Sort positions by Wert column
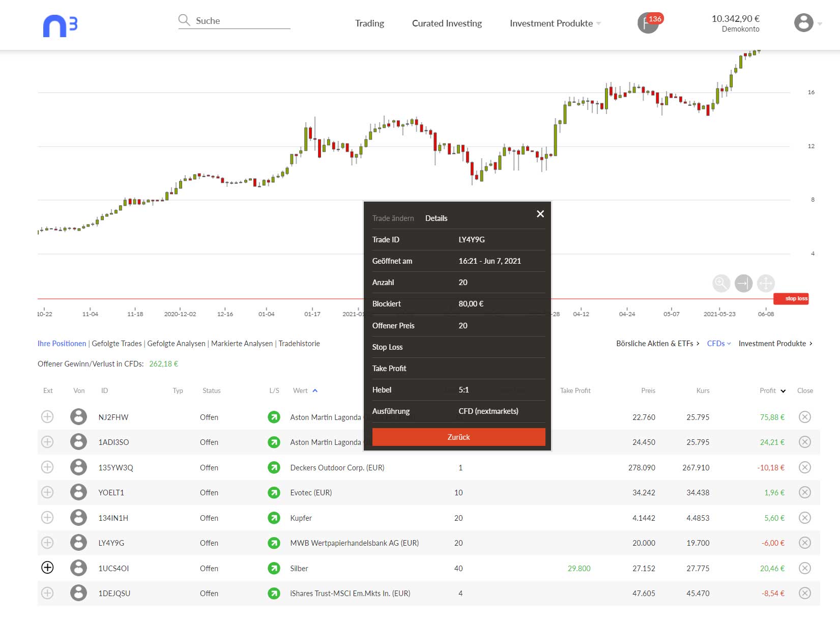This screenshot has width=840, height=618. click(x=305, y=390)
